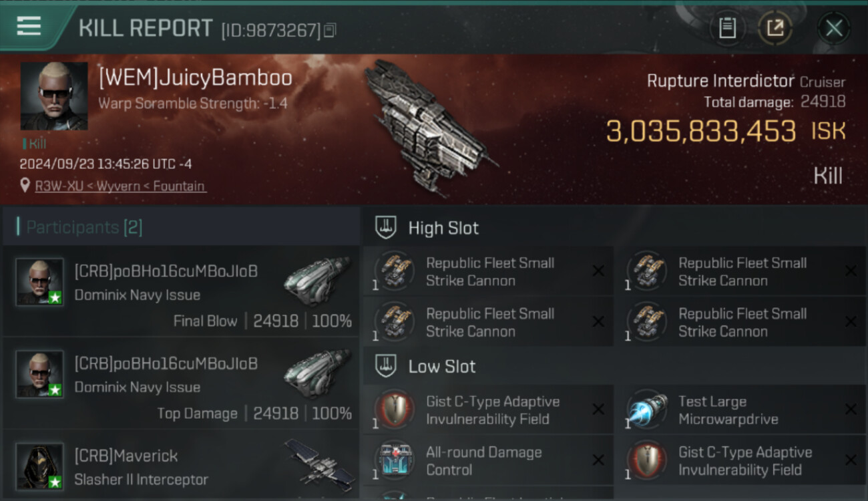
Task: Share the kill report externally
Action: click(x=775, y=28)
